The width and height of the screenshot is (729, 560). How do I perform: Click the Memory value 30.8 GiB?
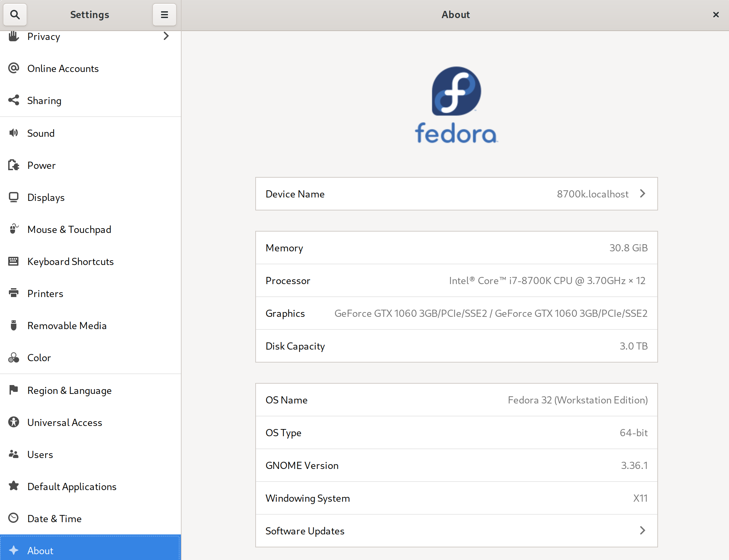628,248
